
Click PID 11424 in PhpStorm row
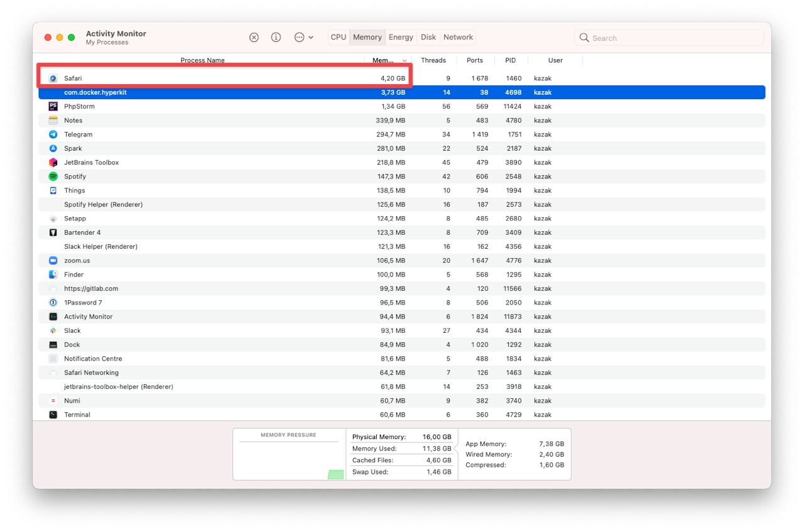513,107
